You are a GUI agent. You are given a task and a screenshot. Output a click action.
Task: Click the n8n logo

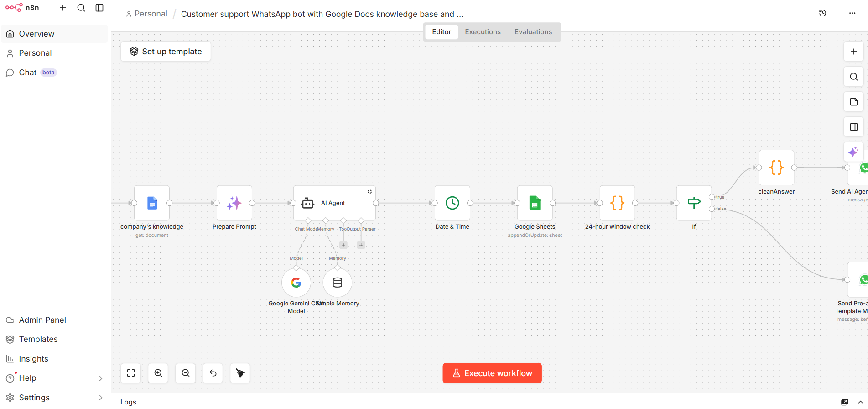[x=22, y=8]
